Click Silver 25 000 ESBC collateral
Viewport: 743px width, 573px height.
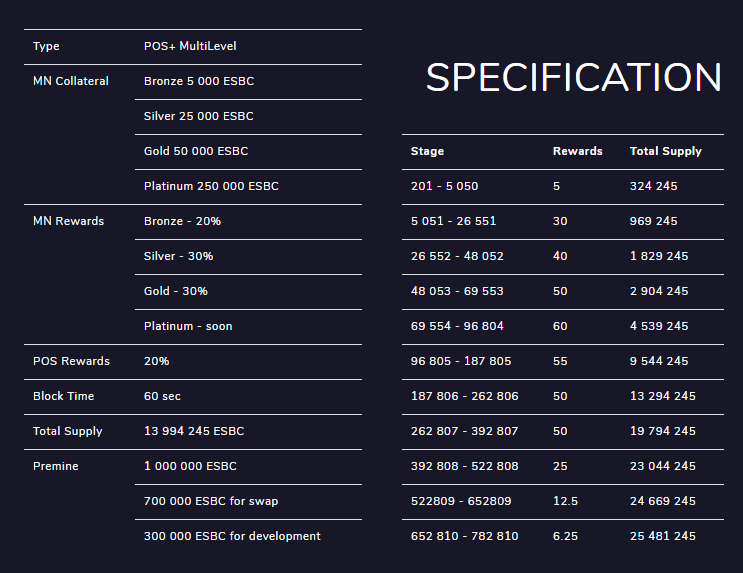click(x=199, y=116)
